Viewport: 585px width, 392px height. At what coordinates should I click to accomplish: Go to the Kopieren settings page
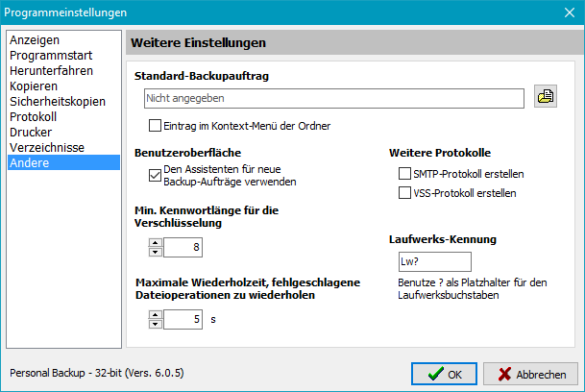(34, 86)
